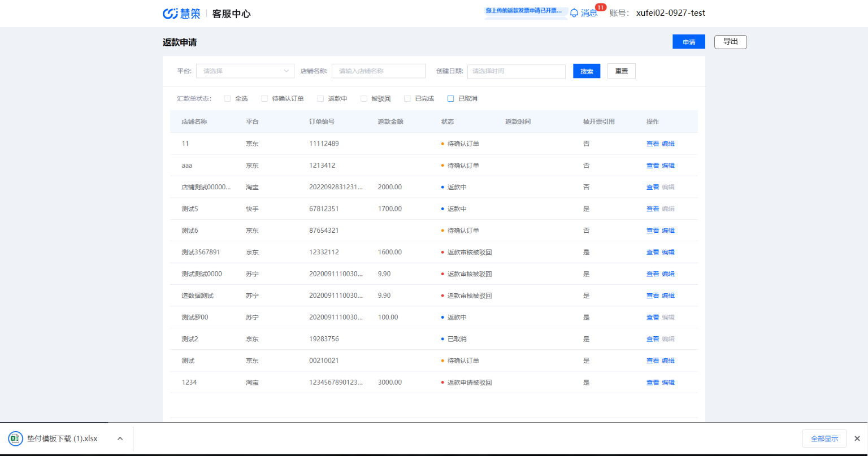This screenshot has height=456, width=868.
Task: Check the 被驳回 filter checkbox
Action: pyautogui.click(x=363, y=98)
